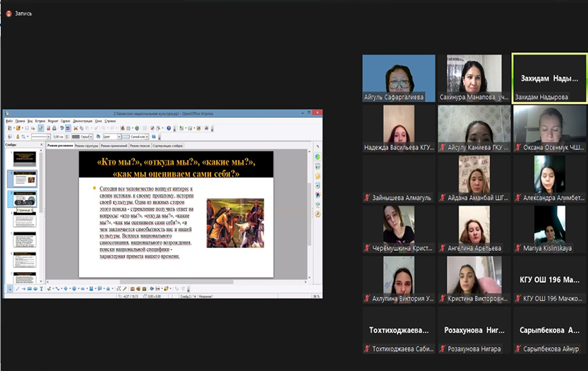Expand the line style dropdown
Viewport: 588px width, 371px height.
(47, 136)
